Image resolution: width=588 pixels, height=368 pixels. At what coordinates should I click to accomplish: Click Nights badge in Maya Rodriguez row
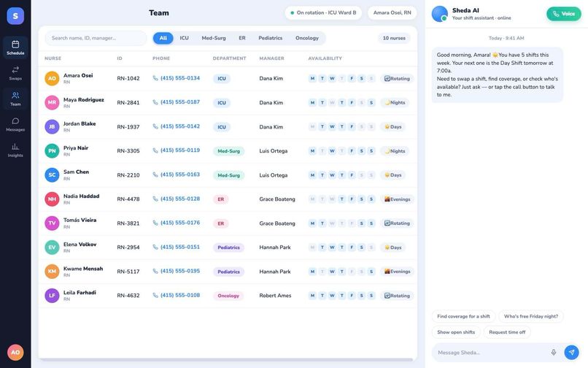tap(395, 102)
